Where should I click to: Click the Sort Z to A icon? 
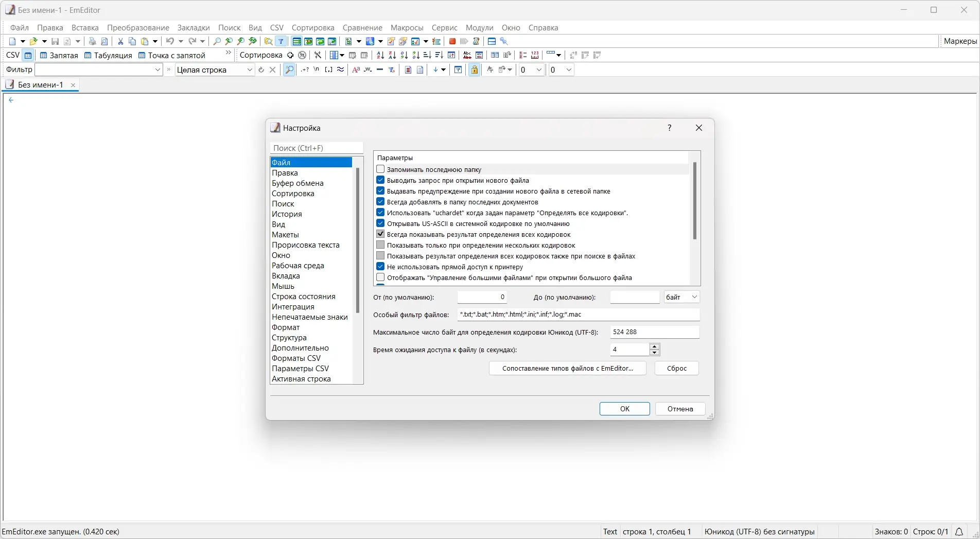coord(392,55)
